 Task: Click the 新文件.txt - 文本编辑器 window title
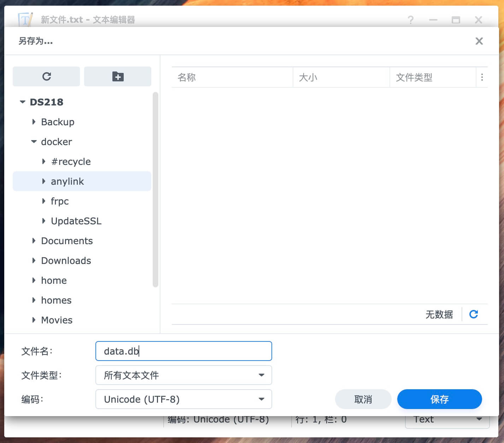coord(88,20)
